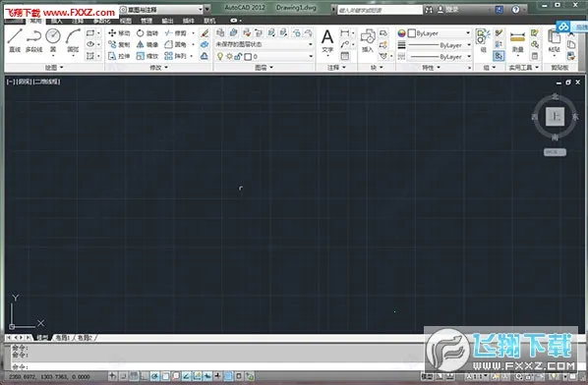Click the explode icon in Modify panel
588x385 pixels.
click(x=205, y=44)
